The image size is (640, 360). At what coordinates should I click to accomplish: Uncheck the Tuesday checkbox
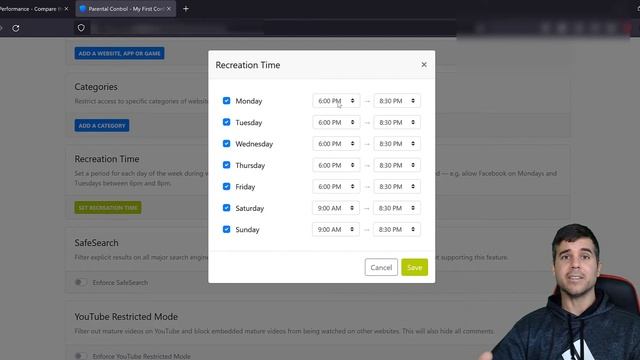click(227, 122)
